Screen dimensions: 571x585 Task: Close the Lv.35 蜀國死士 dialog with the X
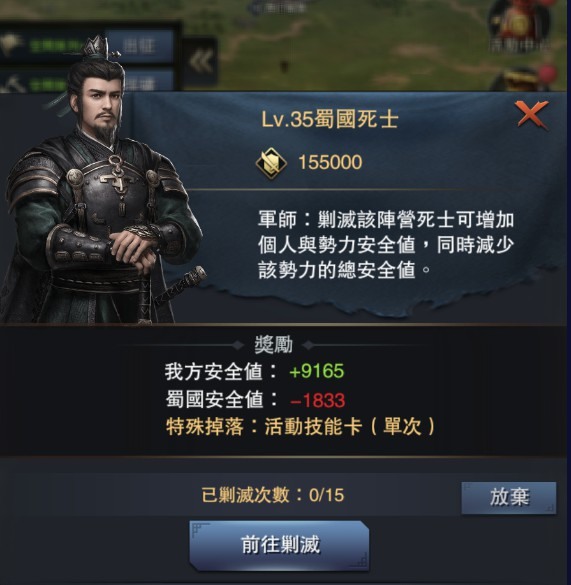point(532,114)
